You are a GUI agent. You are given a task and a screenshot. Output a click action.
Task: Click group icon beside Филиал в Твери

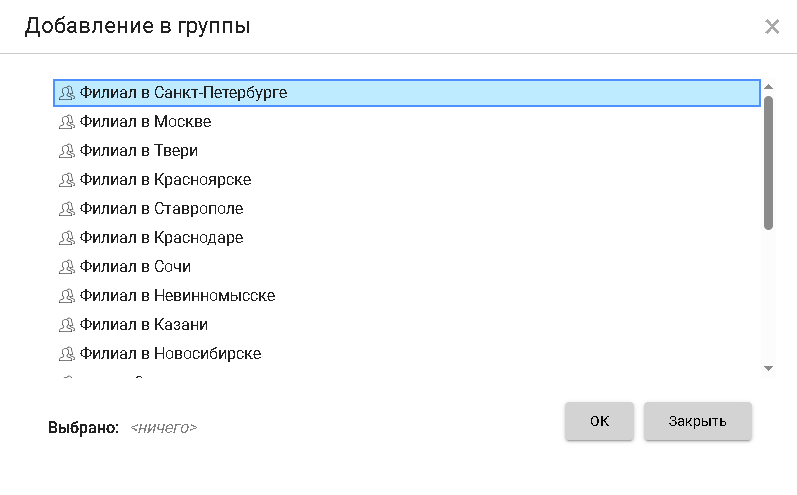coord(67,151)
